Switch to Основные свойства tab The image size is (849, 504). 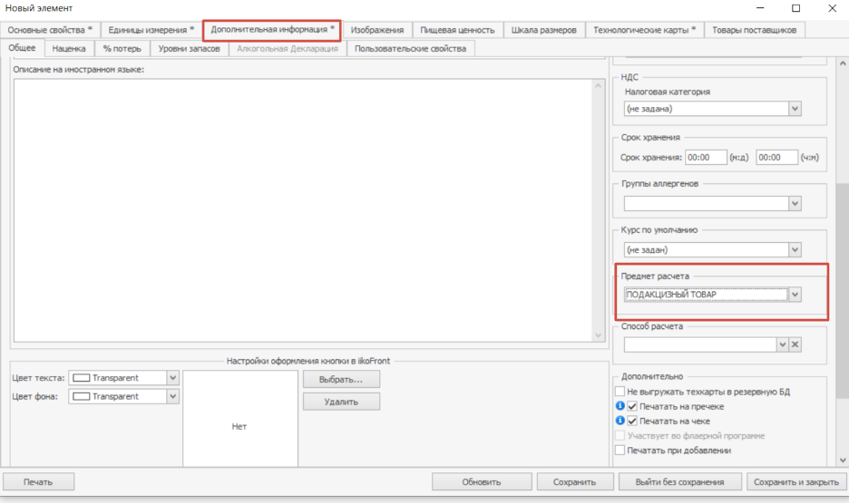tap(51, 30)
